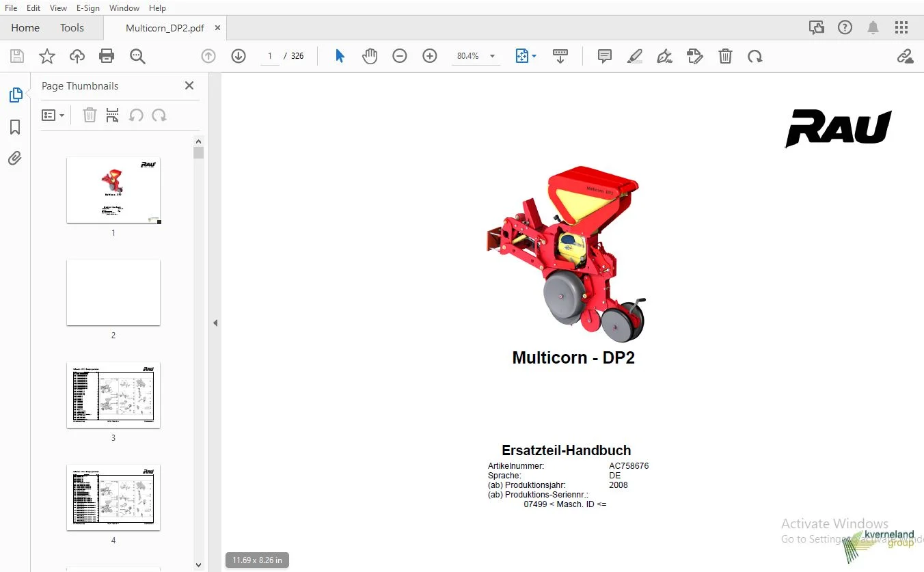
Task: Click the production year 2008 value
Action: click(x=619, y=485)
